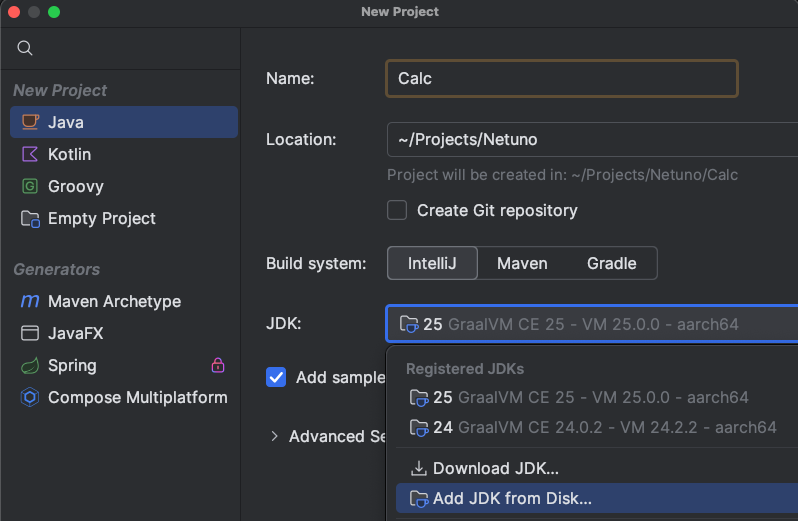Click the project Name text field
Viewport: 798px width, 521px height.
tap(561, 78)
